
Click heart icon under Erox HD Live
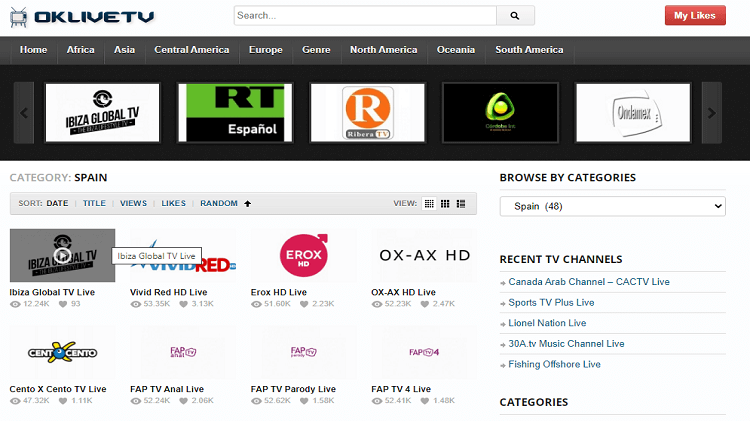click(304, 304)
